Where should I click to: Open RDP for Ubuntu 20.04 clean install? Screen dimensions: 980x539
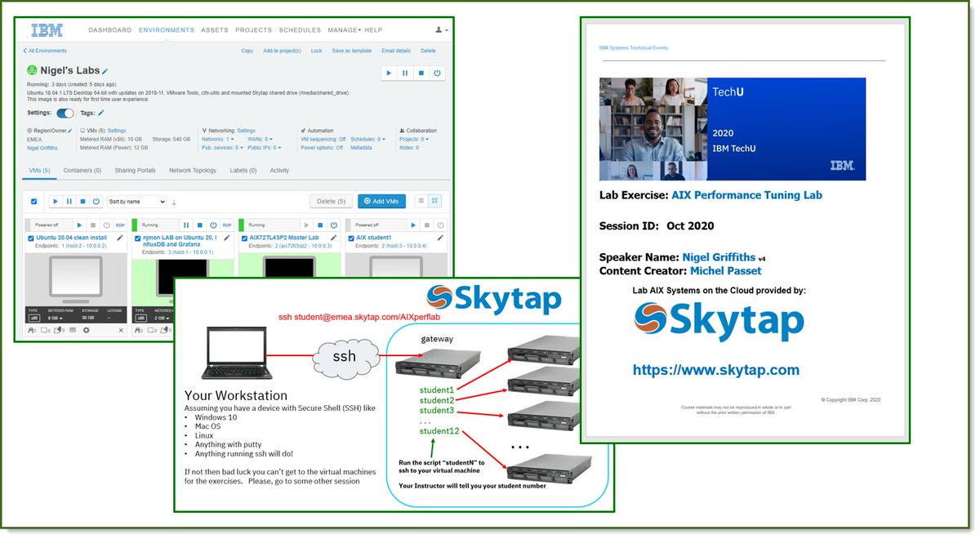pyautogui.click(x=120, y=225)
